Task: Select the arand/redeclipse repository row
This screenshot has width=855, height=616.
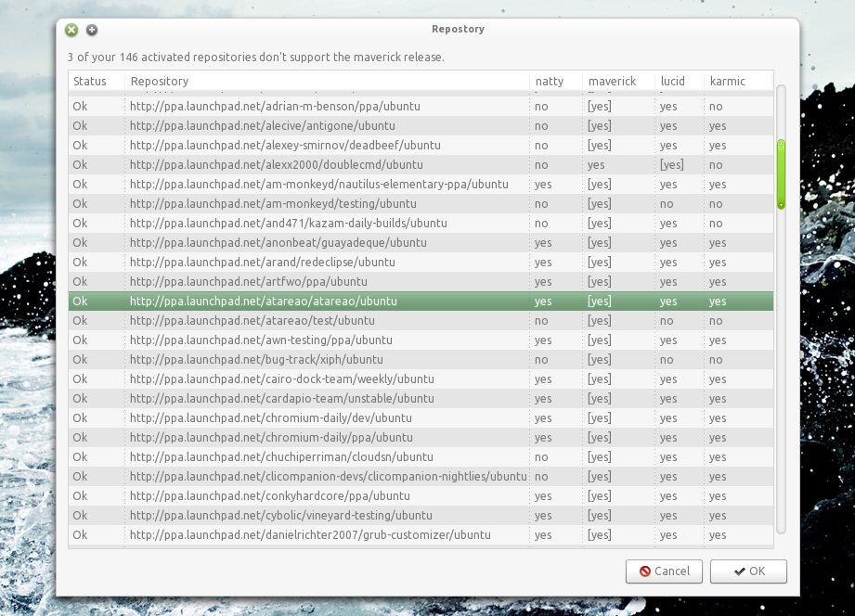Action: [421, 263]
